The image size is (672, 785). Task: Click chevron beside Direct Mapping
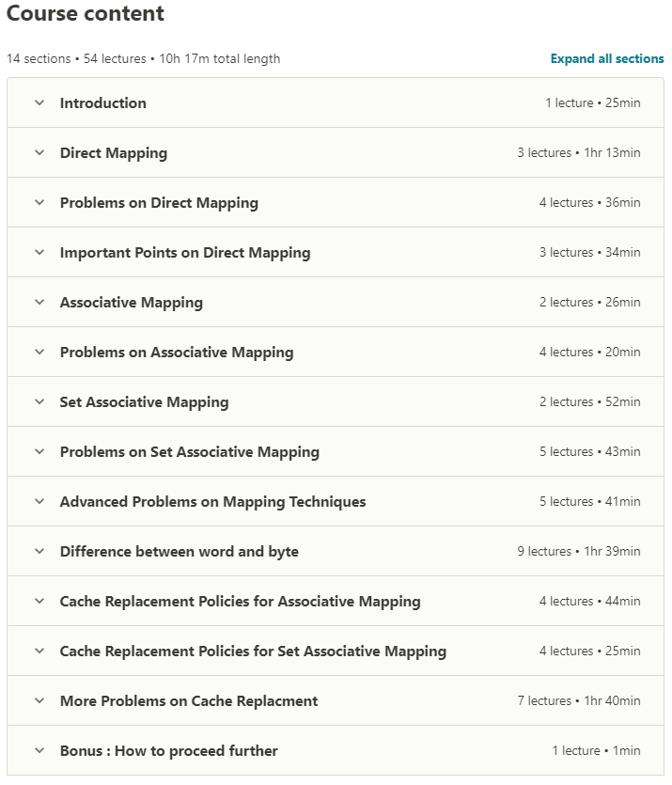(x=39, y=152)
